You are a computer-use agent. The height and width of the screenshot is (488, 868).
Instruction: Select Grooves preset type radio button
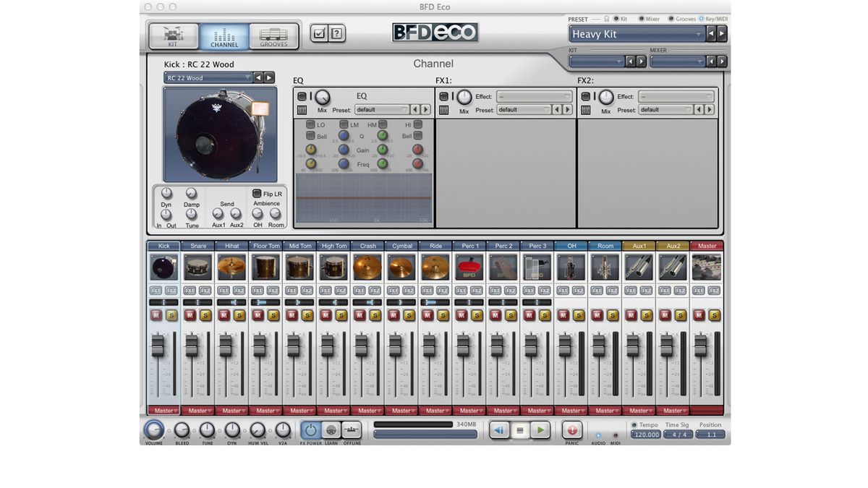coord(671,19)
